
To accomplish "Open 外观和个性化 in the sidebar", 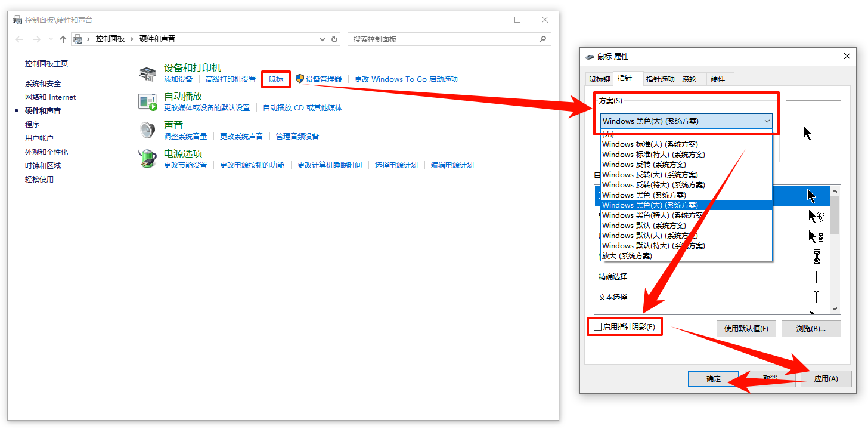I will coord(46,152).
